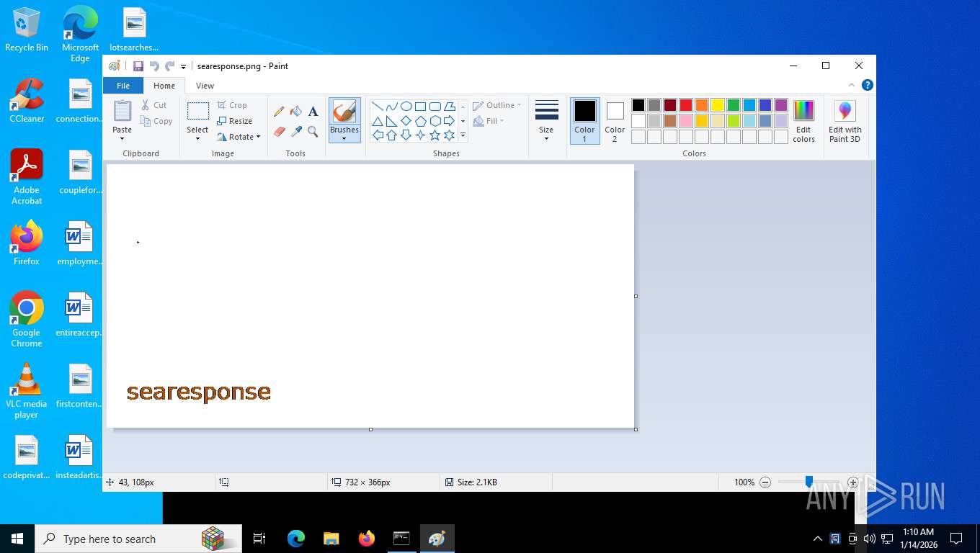Screen dimensions: 980x553
Task: Click the zoom slider handle
Action: [x=809, y=482]
